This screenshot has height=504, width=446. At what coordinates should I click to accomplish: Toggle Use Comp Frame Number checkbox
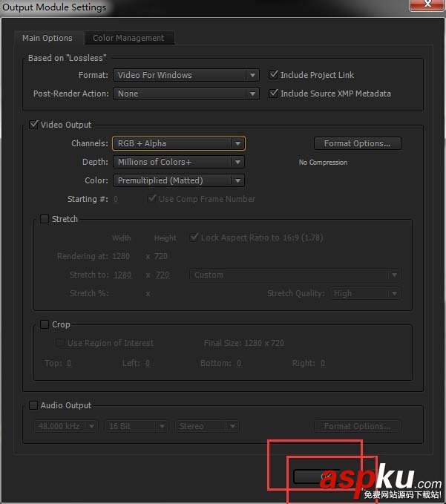pos(151,199)
